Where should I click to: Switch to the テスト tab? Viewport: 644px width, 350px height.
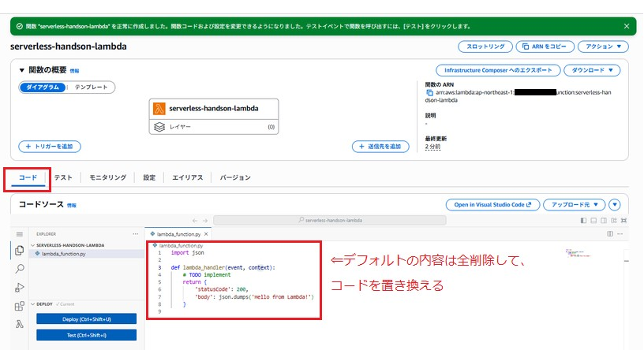pos(63,177)
